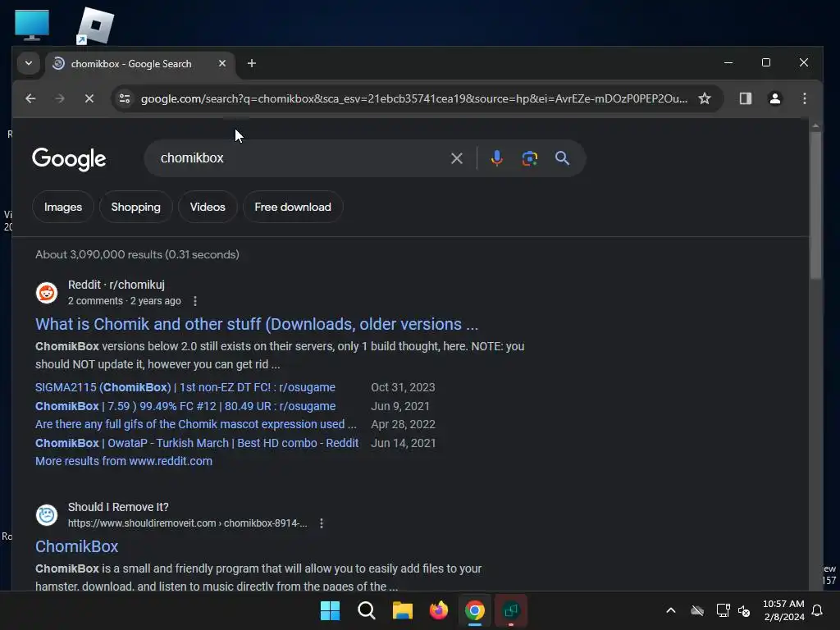840x630 pixels.
Task: Open Windows taskbar search
Action: coord(367,610)
